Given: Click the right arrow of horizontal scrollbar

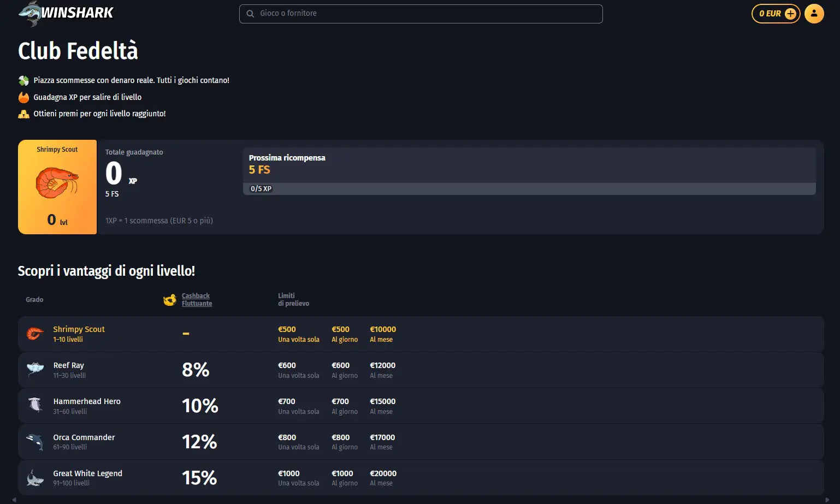Looking at the screenshot, I should (827, 500).
